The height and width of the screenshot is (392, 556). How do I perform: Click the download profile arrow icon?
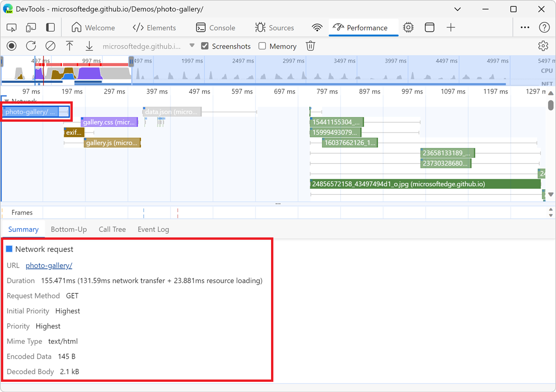tap(89, 46)
